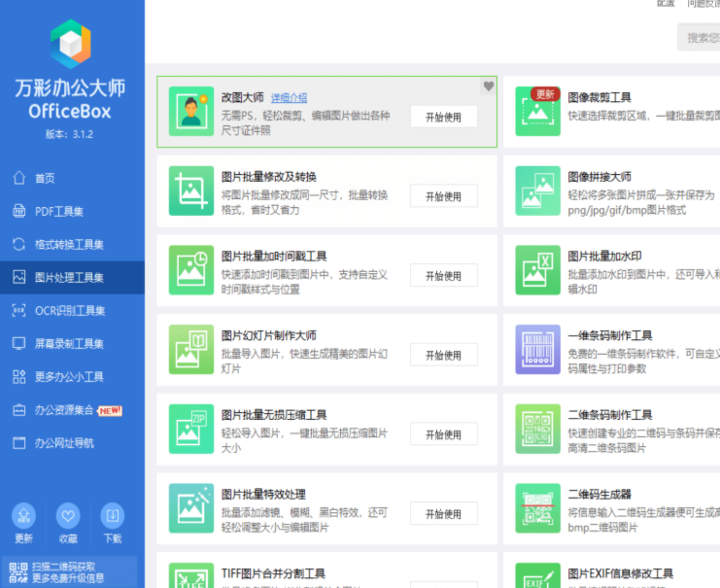Click 开始使用 for 图片批量特效处理
The width and height of the screenshot is (720, 588).
pyautogui.click(x=444, y=513)
